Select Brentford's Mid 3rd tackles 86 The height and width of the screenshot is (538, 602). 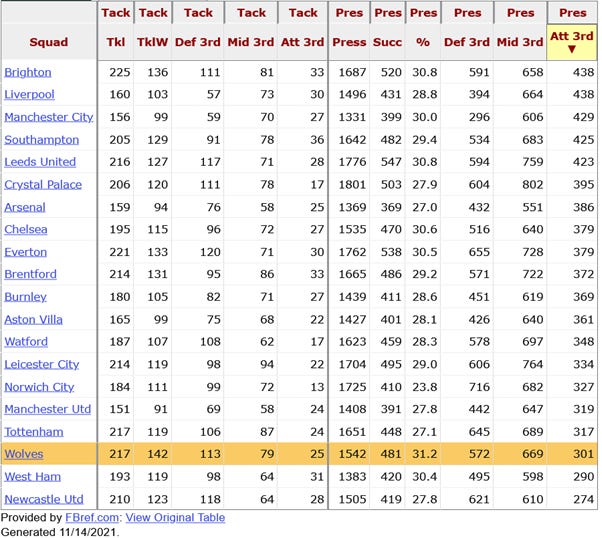[267, 274]
